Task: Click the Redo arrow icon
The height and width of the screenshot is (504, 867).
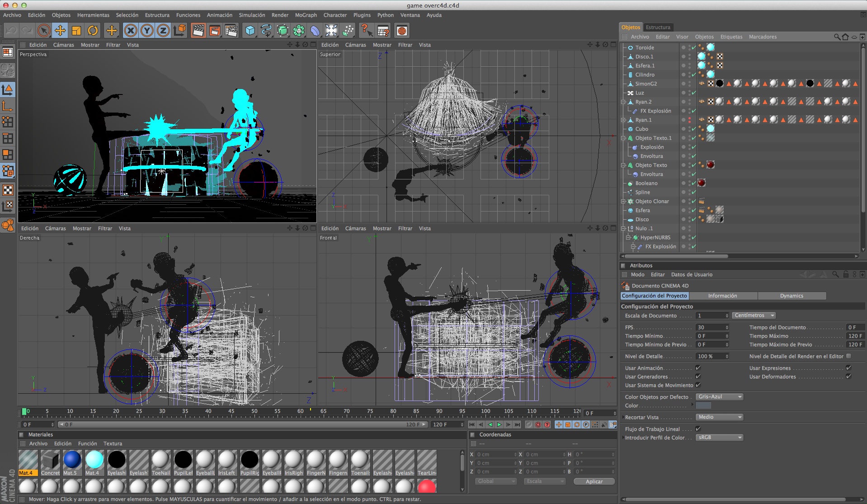Action: (27, 31)
